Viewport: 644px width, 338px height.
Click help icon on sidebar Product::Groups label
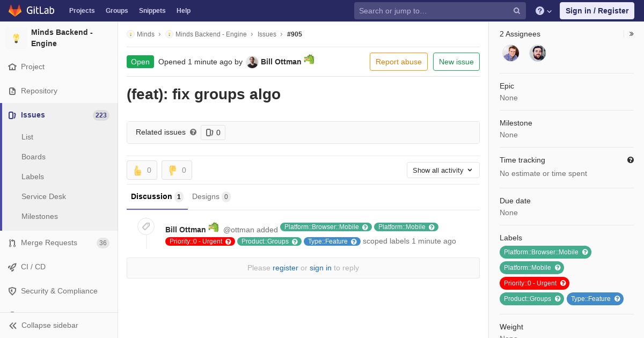tap(558, 299)
